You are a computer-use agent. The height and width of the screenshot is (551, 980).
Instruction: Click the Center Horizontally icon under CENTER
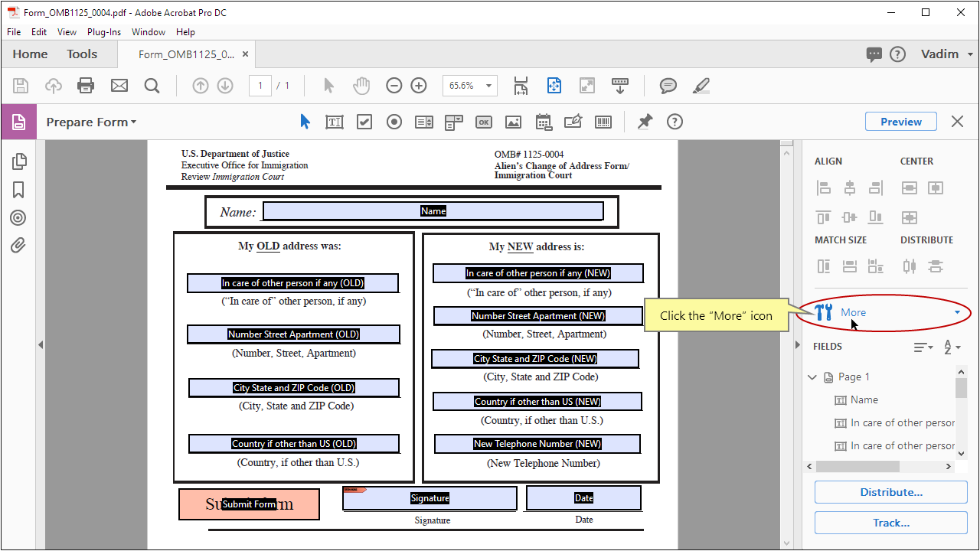point(909,187)
